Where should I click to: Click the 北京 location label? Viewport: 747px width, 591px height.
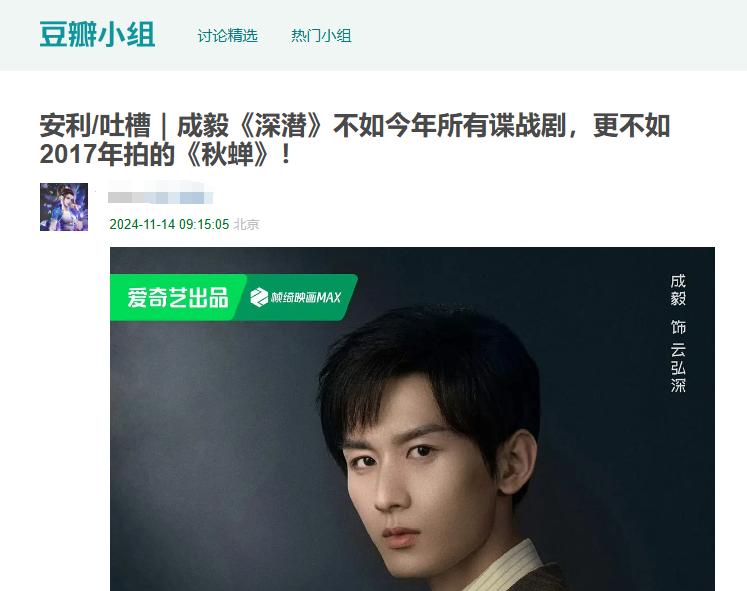(x=246, y=224)
